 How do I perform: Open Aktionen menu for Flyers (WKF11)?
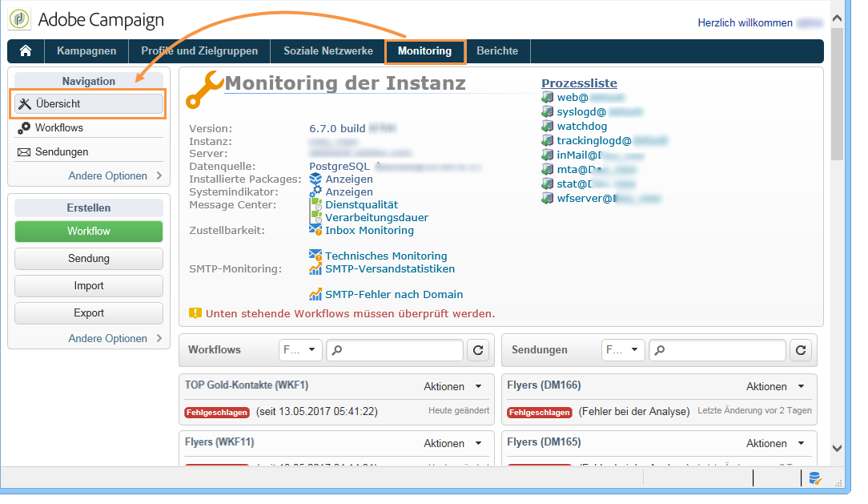[x=453, y=444]
